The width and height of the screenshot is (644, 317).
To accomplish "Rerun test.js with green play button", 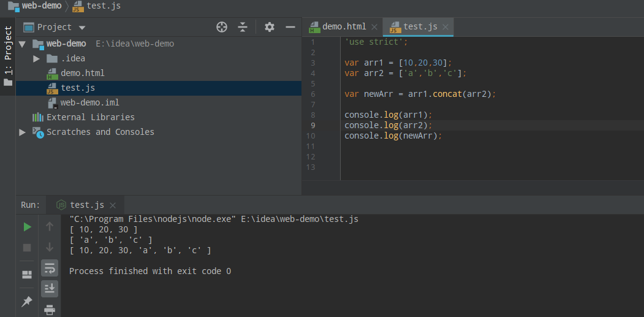I will coord(27,227).
